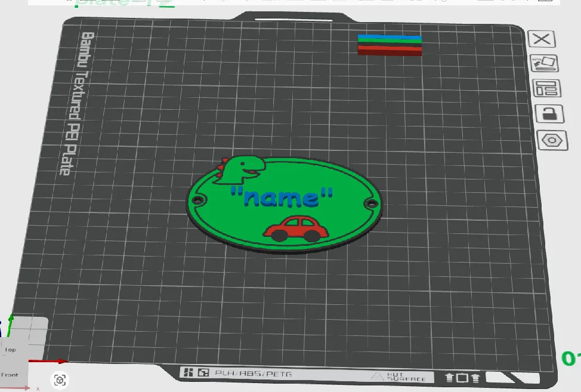The height and width of the screenshot is (392, 581).
Task: Select the blue "name" text object
Action: point(281,197)
